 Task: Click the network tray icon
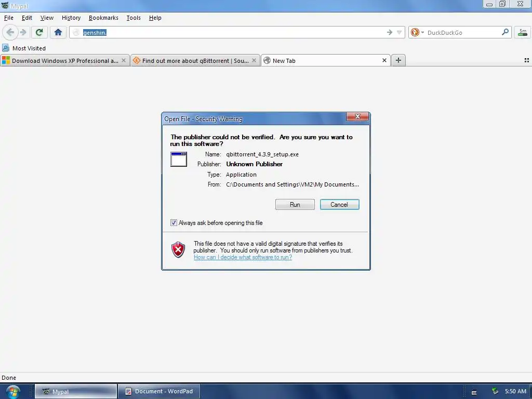495,391
